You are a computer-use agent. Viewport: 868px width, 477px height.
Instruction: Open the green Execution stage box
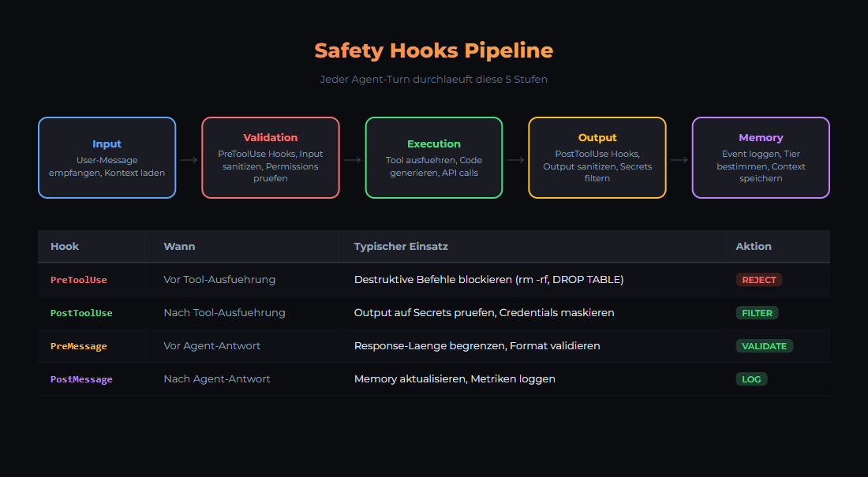click(x=434, y=158)
